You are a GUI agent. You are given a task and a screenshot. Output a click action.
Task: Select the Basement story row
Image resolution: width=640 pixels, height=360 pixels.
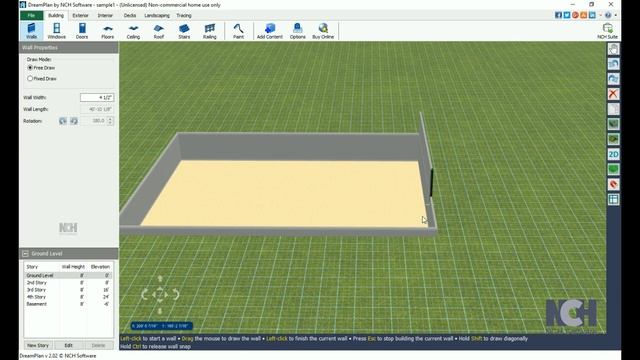68,304
